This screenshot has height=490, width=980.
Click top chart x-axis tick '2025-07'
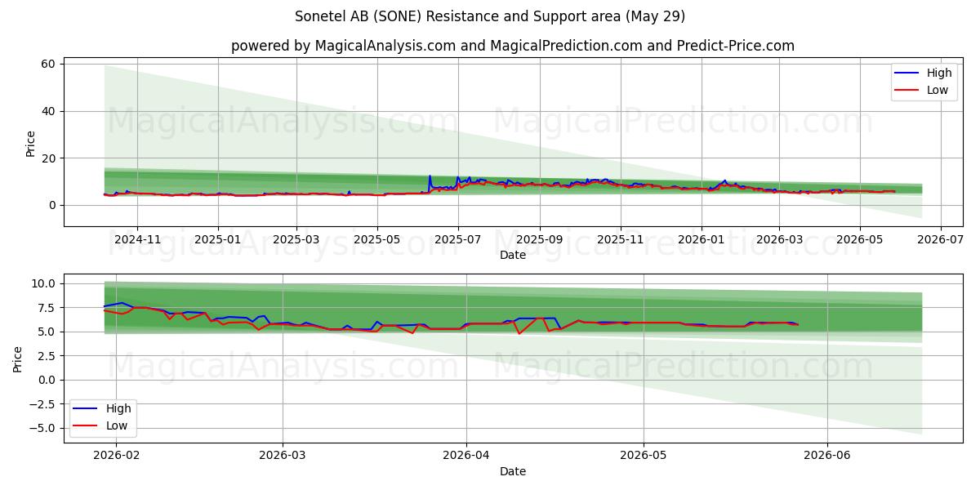[457, 238]
